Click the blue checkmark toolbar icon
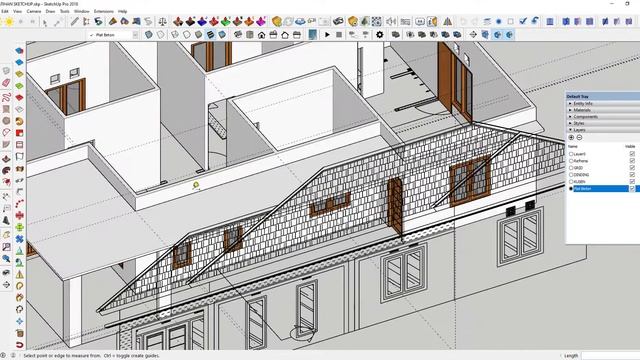The image size is (640, 360). (x=523, y=21)
